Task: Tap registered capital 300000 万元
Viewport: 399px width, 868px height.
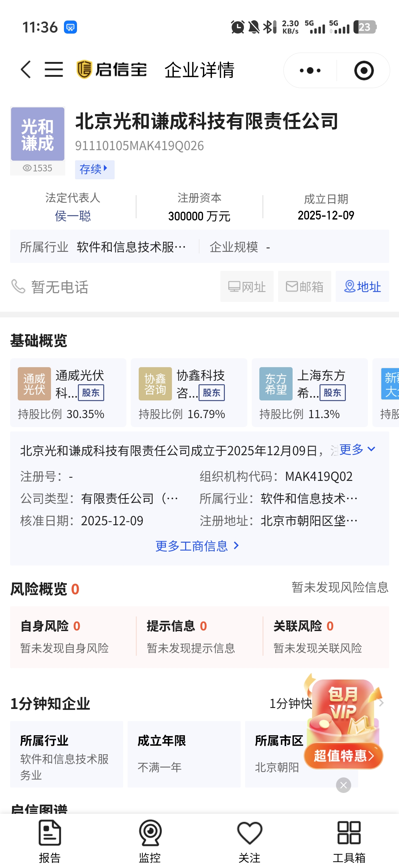Action: pos(199,216)
